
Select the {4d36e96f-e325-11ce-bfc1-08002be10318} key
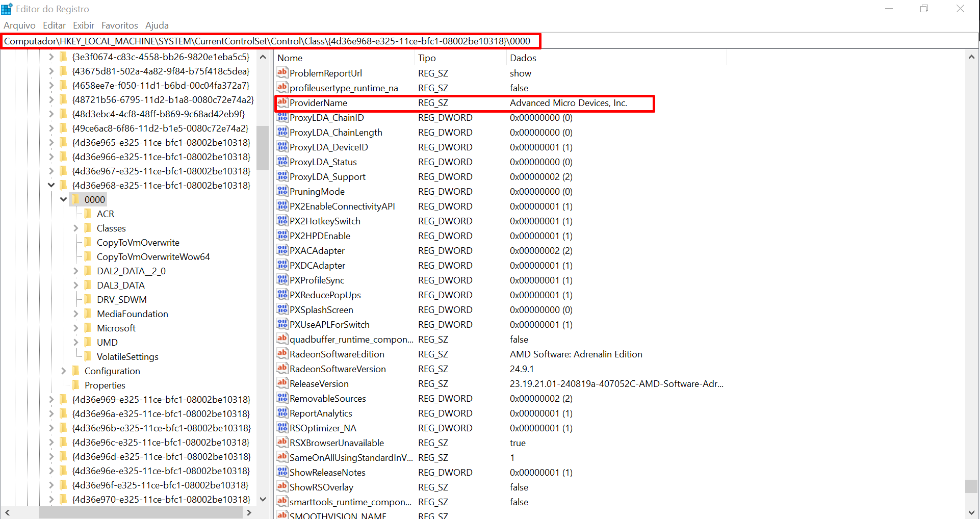point(160,485)
